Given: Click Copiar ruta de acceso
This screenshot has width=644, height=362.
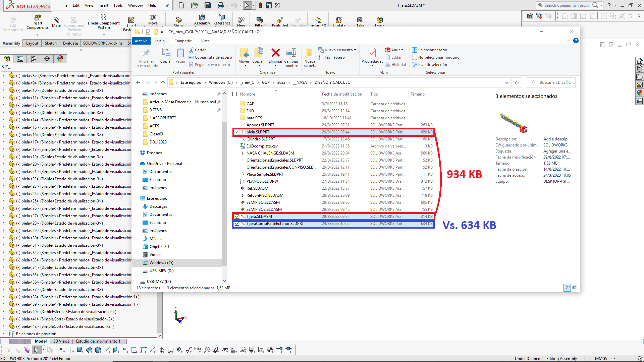Looking at the screenshot, I should point(213,57).
